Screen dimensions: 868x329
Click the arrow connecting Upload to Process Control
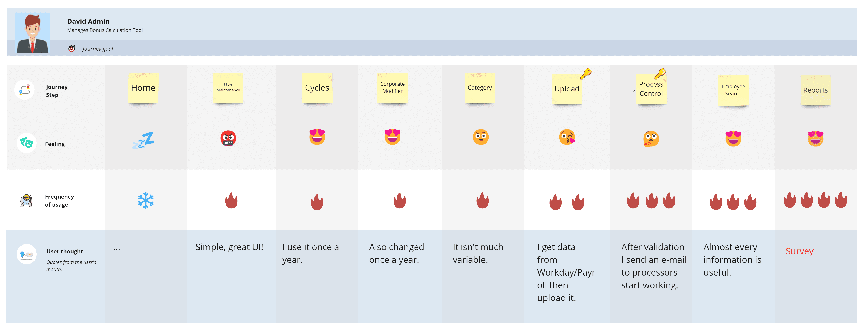click(x=609, y=91)
